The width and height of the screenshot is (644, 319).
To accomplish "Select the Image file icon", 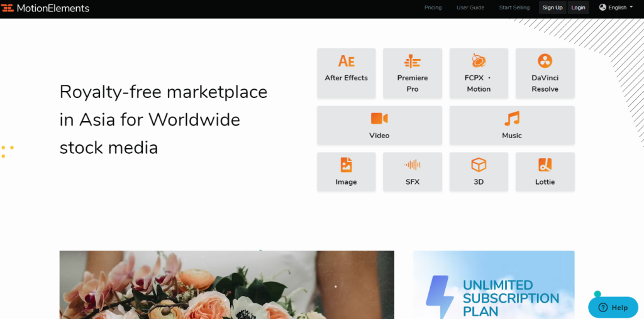I will [x=347, y=165].
